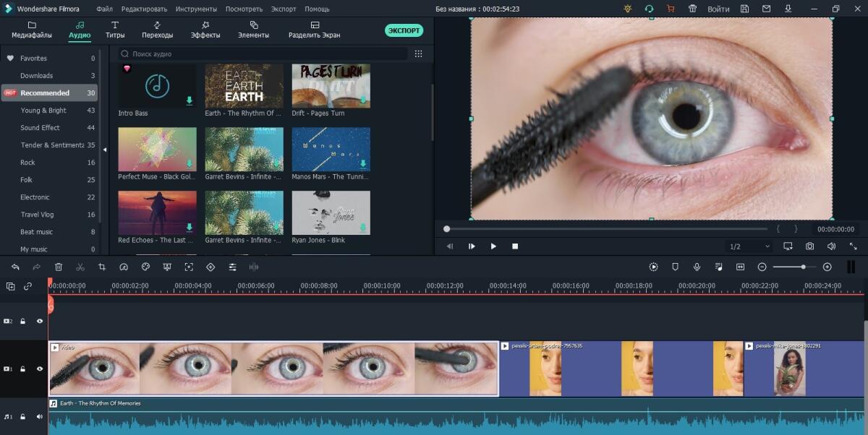Image resolution: width=868 pixels, height=435 pixels.
Task: Add a keyframe with diamond icon
Action: pyautogui.click(x=210, y=267)
